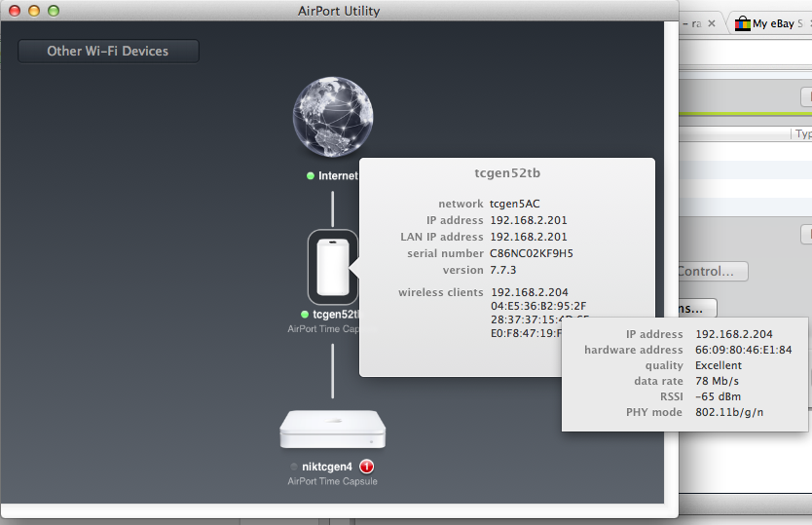Click the RSSI value -65 dBm
This screenshot has width=812, height=525.
coord(718,396)
